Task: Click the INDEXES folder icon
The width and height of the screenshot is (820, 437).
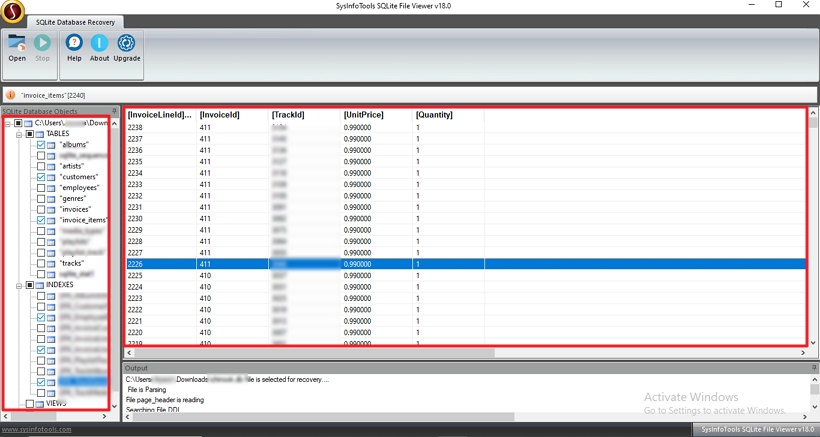Action: 40,285
